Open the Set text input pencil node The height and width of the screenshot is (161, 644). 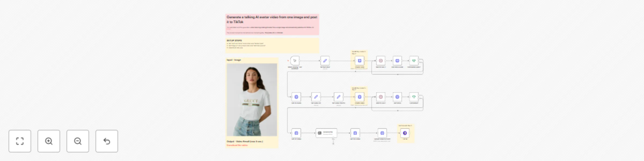point(325,61)
